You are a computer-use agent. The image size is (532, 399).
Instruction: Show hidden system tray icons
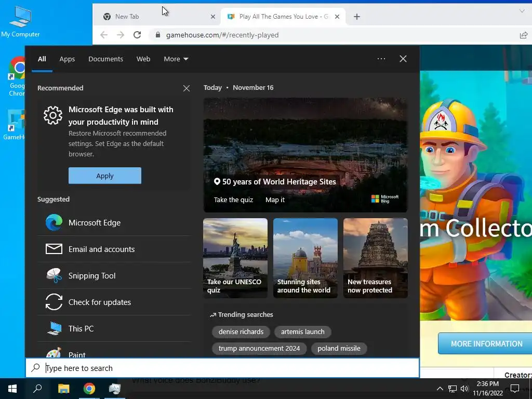(440, 389)
